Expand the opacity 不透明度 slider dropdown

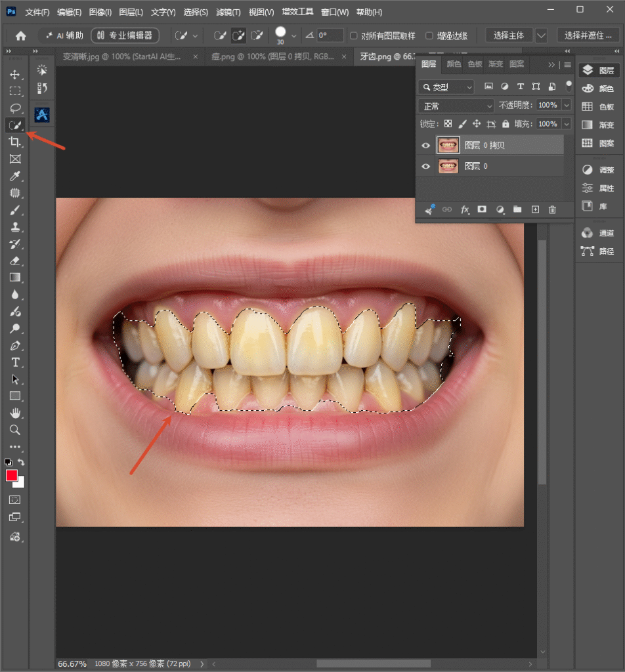click(x=567, y=105)
